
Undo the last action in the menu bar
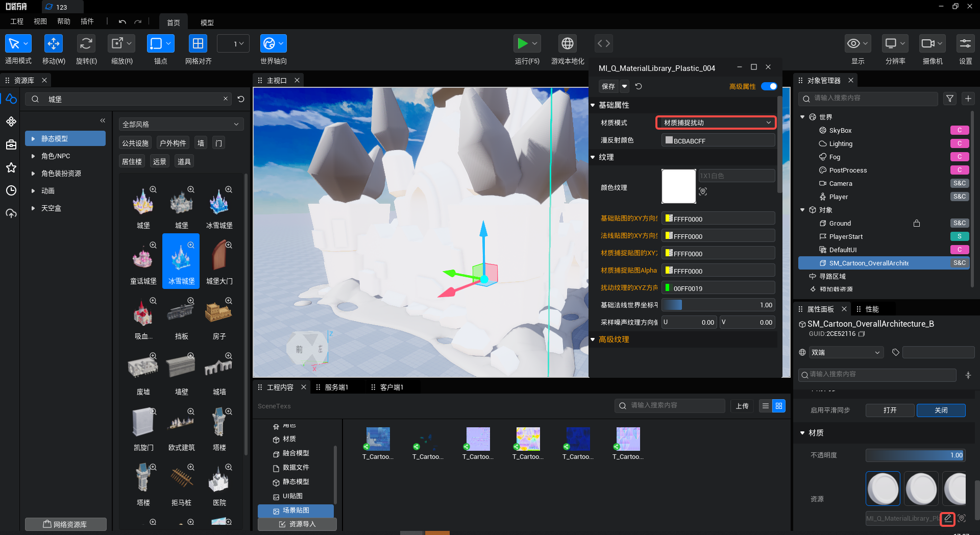[x=122, y=22]
